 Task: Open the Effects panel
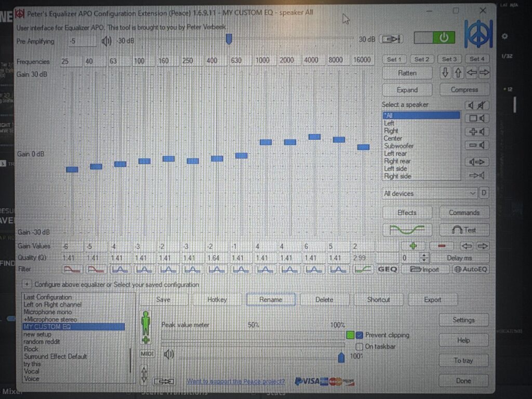click(407, 212)
